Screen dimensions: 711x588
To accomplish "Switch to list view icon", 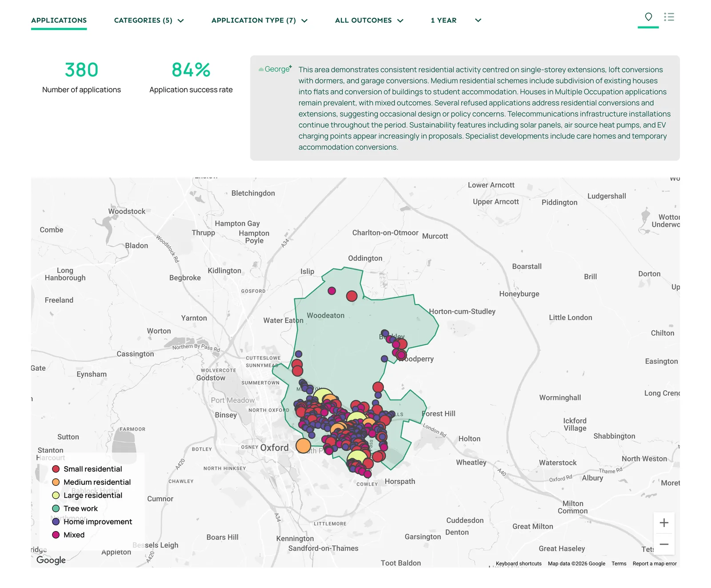I will (x=669, y=17).
